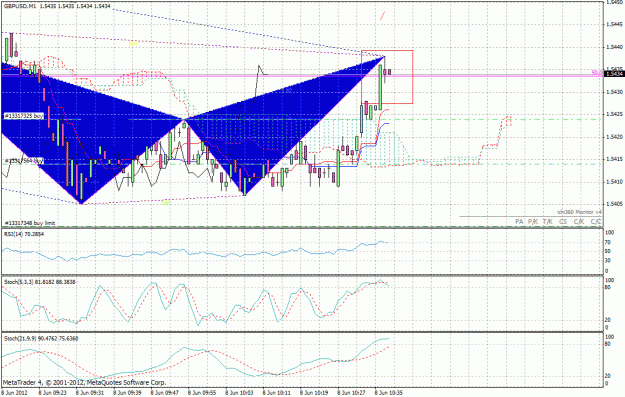Viewport: 625px width, 397px height.
Task: Click the 1.5445 price axis label
Action: pyautogui.click(x=614, y=24)
